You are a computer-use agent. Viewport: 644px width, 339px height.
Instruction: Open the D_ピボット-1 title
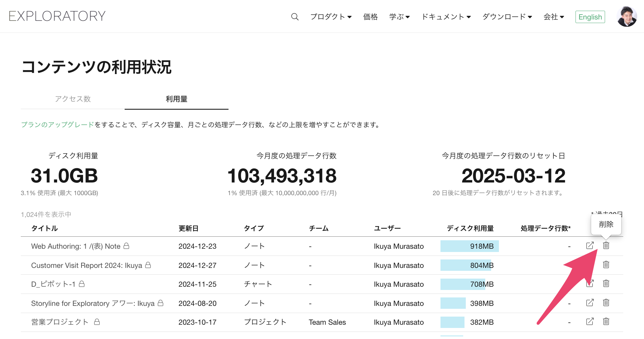click(x=53, y=284)
